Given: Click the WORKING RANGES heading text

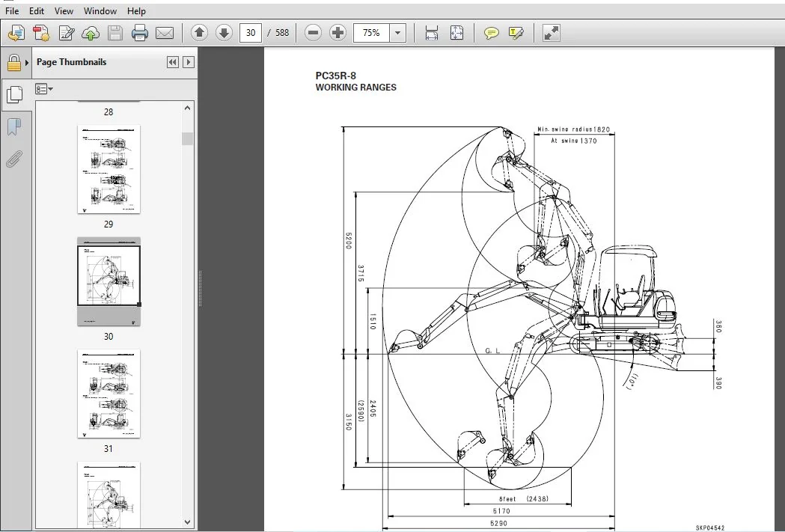Looking at the screenshot, I should [x=355, y=87].
